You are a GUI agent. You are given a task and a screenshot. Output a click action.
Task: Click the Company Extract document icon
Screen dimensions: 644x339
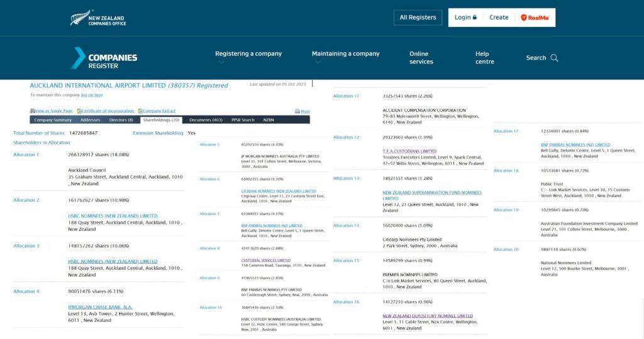point(140,111)
